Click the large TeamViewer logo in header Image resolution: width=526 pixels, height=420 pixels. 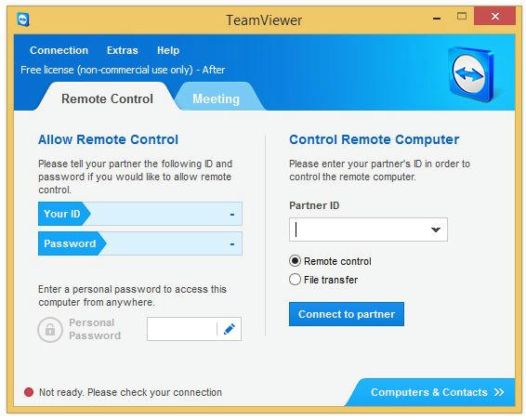click(x=471, y=74)
